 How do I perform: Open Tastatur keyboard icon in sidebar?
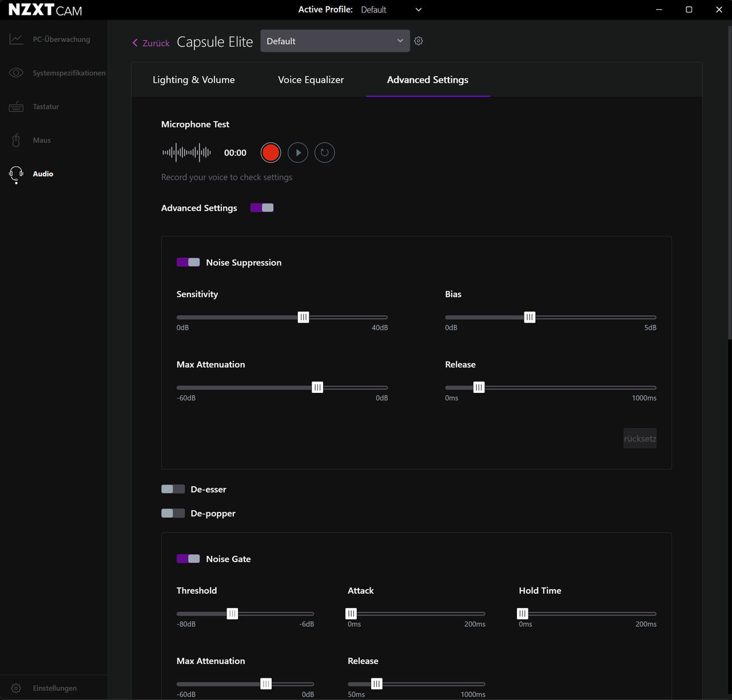point(16,106)
